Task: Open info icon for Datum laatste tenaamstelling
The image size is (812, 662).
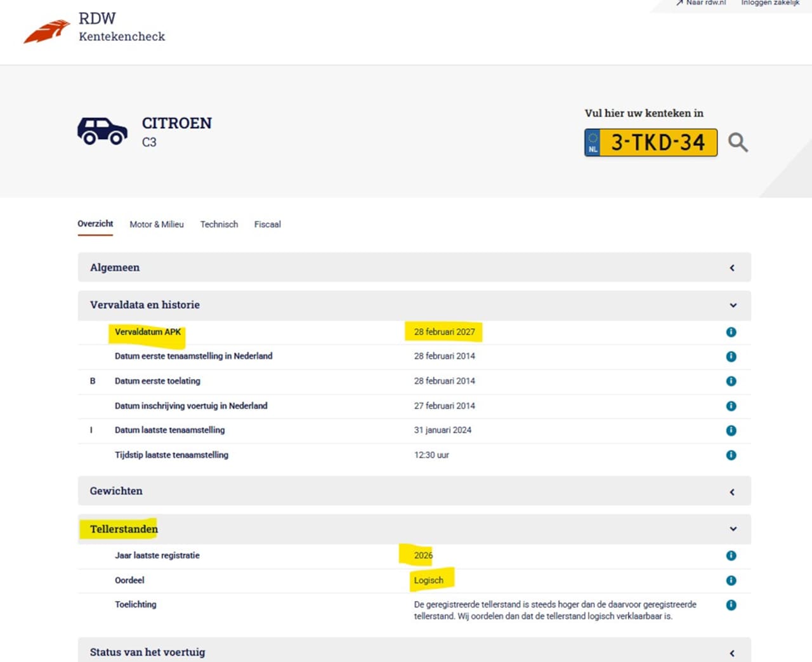Action: [731, 430]
